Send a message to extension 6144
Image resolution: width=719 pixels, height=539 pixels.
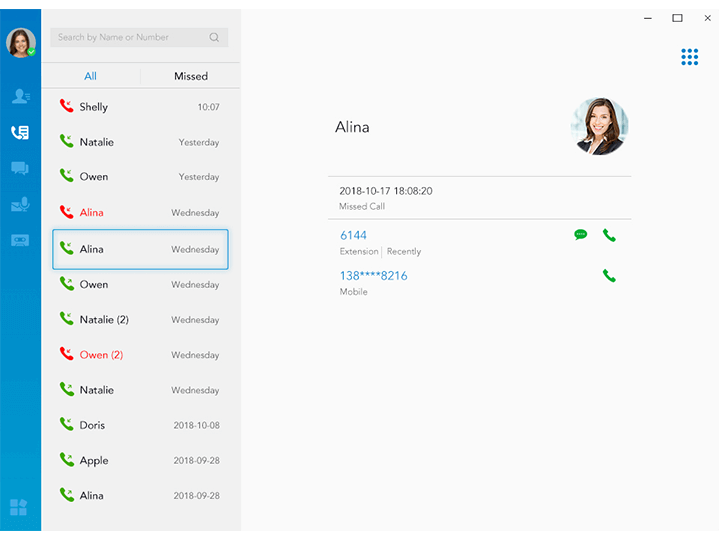pyautogui.click(x=581, y=235)
